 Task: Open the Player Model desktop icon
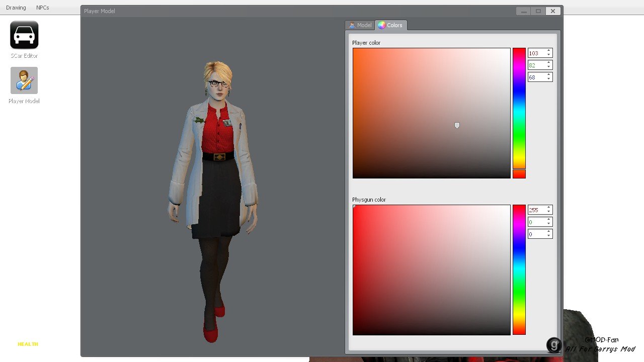point(24,80)
